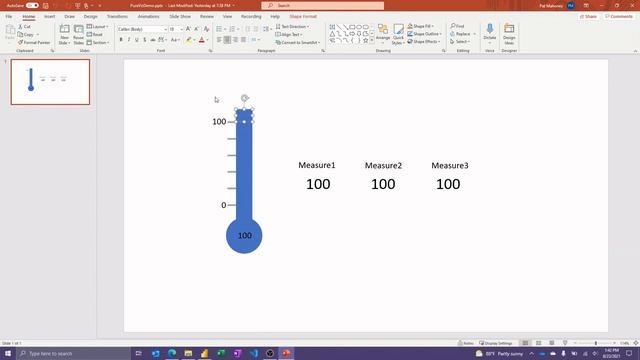Toggle the AutoSave switch
Screen dimensions: 640x360
(x=32, y=6)
